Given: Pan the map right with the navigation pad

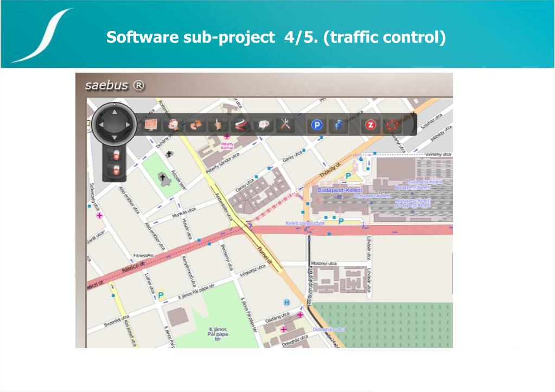Looking at the screenshot, I should (128, 125).
